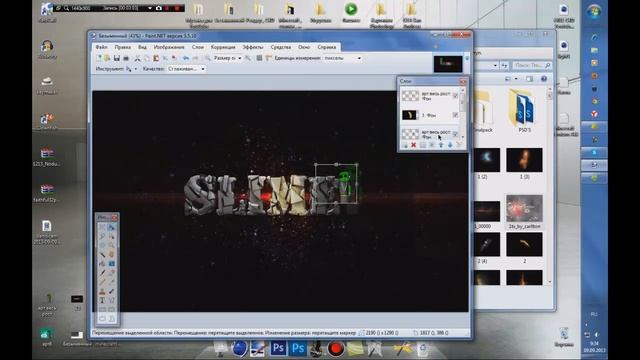
Task: Open the 'Эффекты' menu
Action: [253, 47]
